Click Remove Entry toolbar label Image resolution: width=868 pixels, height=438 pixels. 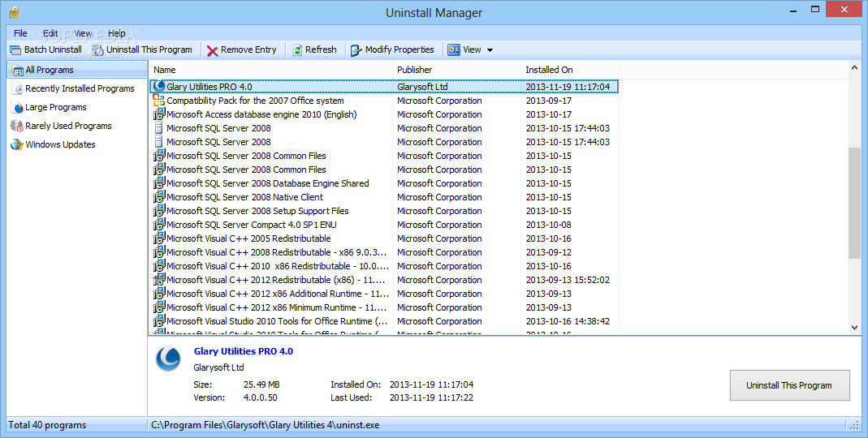click(248, 49)
